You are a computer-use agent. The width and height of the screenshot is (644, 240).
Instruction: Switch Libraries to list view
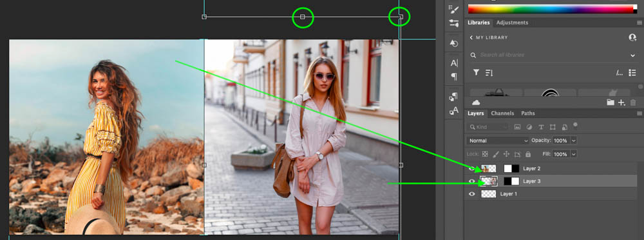tap(632, 72)
